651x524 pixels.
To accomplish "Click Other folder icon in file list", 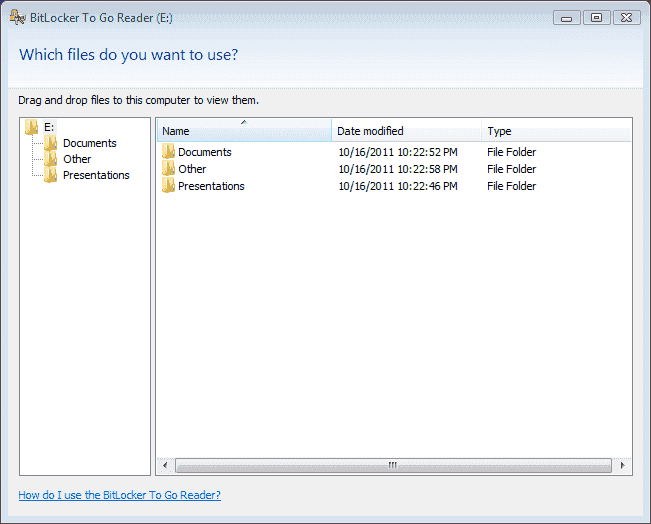I will click(x=169, y=169).
